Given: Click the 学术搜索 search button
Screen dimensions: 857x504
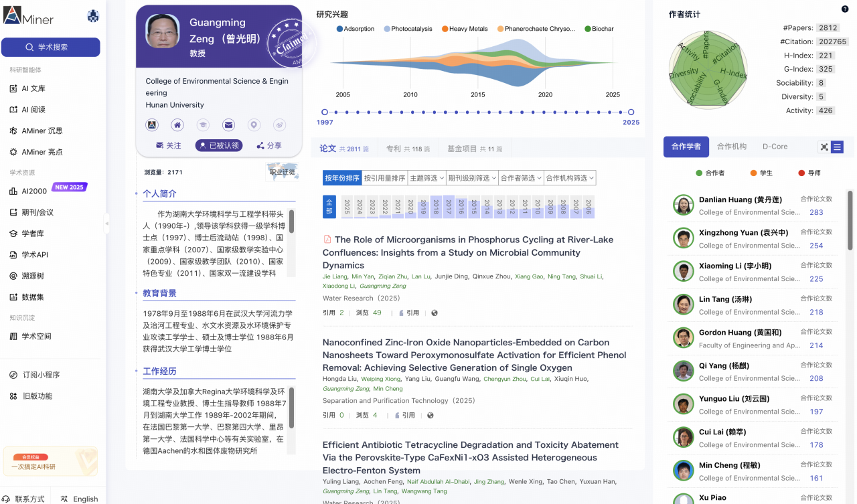Looking at the screenshot, I should pos(50,47).
